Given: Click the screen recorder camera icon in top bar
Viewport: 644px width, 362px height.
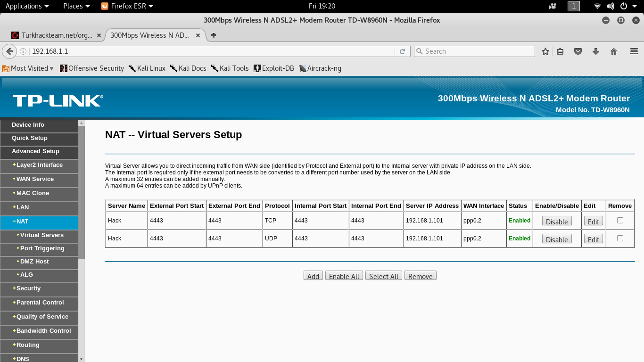Looking at the screenshot, I should 553,6.
